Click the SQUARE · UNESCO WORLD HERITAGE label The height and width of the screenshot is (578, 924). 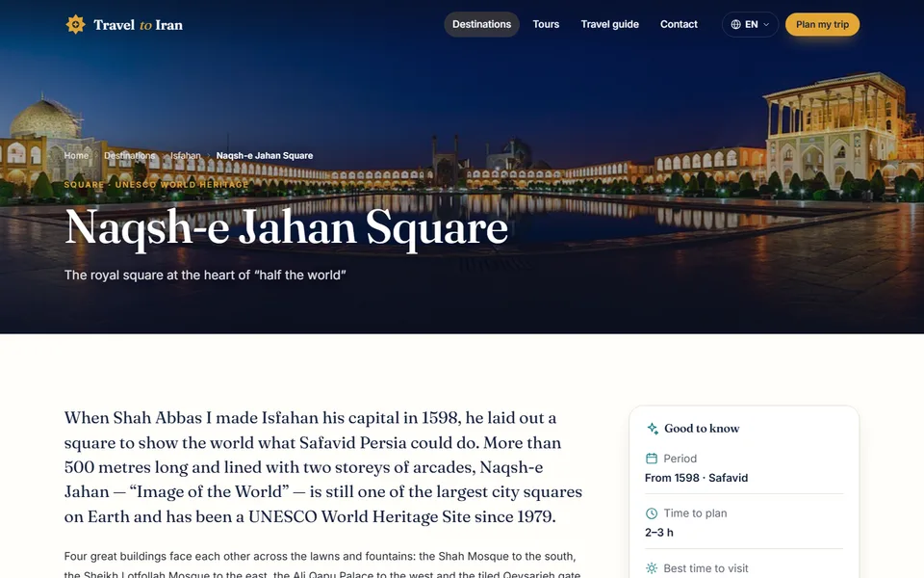pyautogui.click(x=156, y=185)
